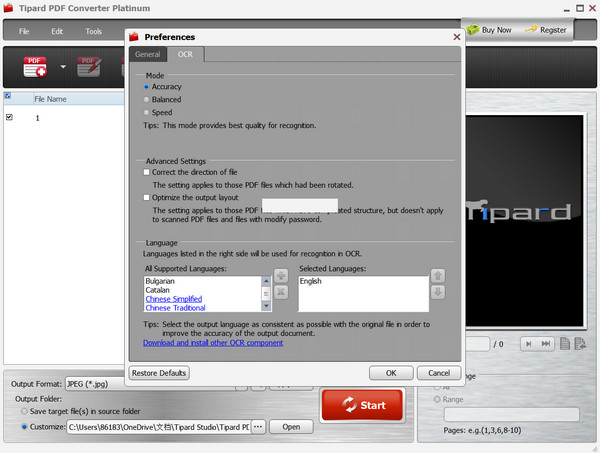Select Accuracy mode radio button

146,87
